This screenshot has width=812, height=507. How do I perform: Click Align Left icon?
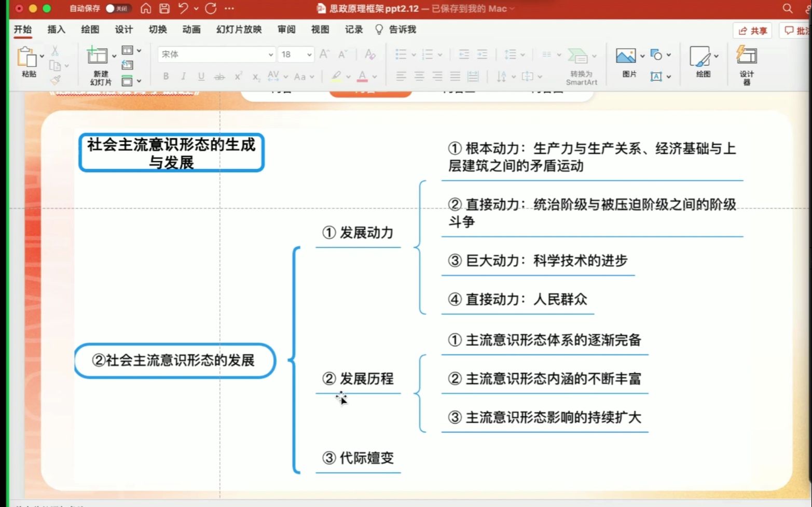coord(401,77)
